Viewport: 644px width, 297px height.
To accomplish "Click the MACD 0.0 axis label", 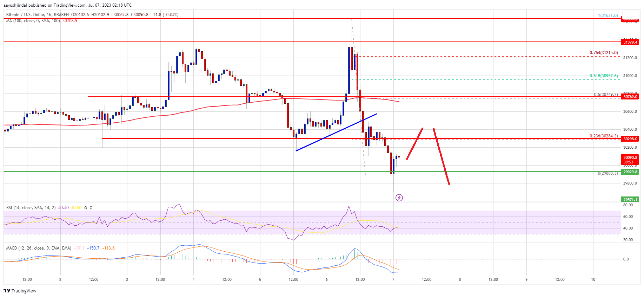I will (x=626, y=259).
